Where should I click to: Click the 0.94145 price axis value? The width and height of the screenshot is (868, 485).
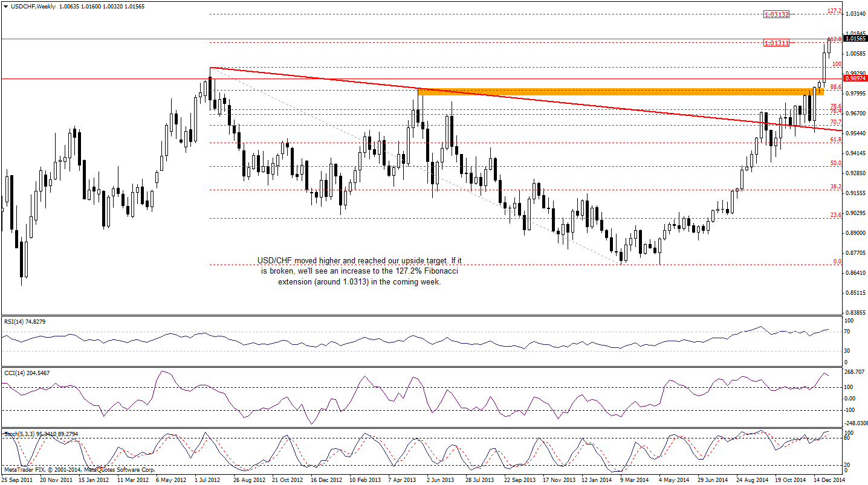[855, 153]
